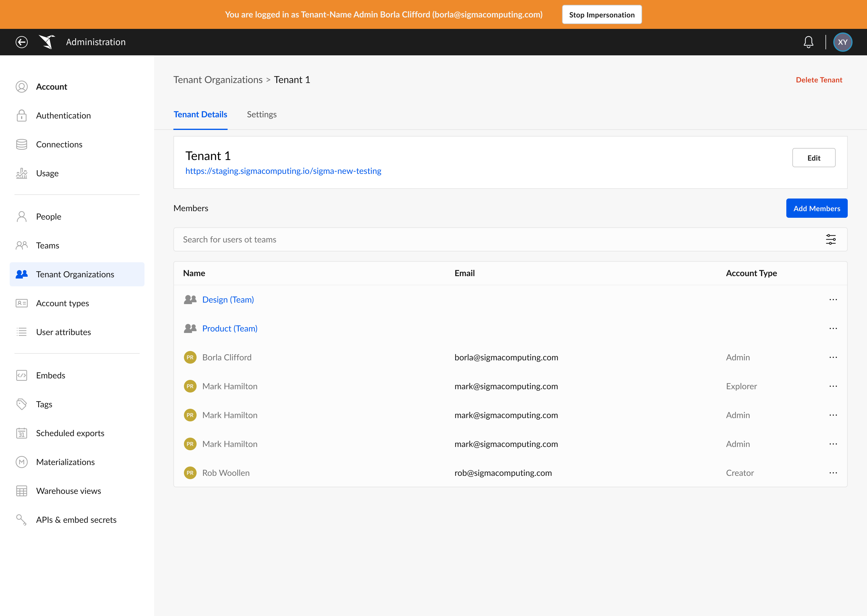The width and height of the screenshot is (867, 616).
Task: Open more options for Design team row
Action: pos(833,300)
